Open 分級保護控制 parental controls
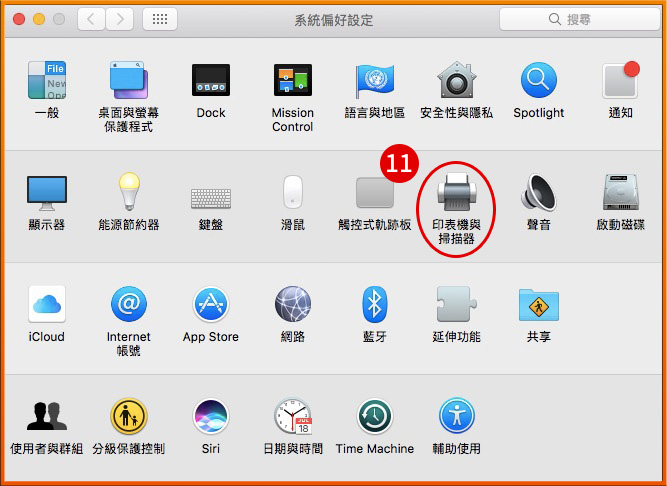Image resolution: width=667 pixels, height=486 pixels. [128, 416]
